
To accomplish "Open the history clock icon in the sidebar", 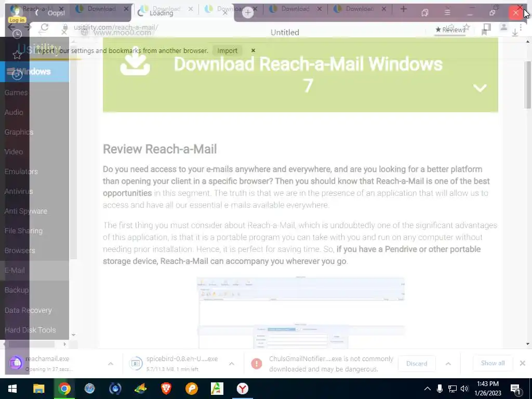I will tap(17, 34).
